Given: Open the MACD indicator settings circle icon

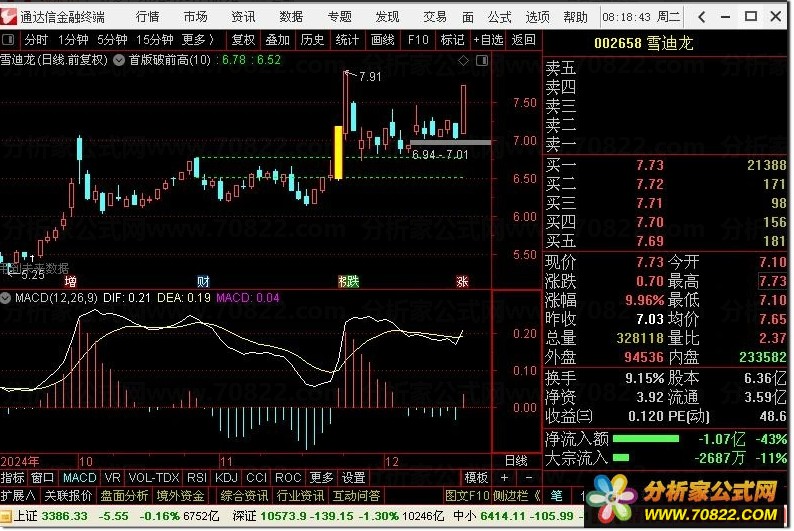Looking at the screenshot, I should pos(6,298).
